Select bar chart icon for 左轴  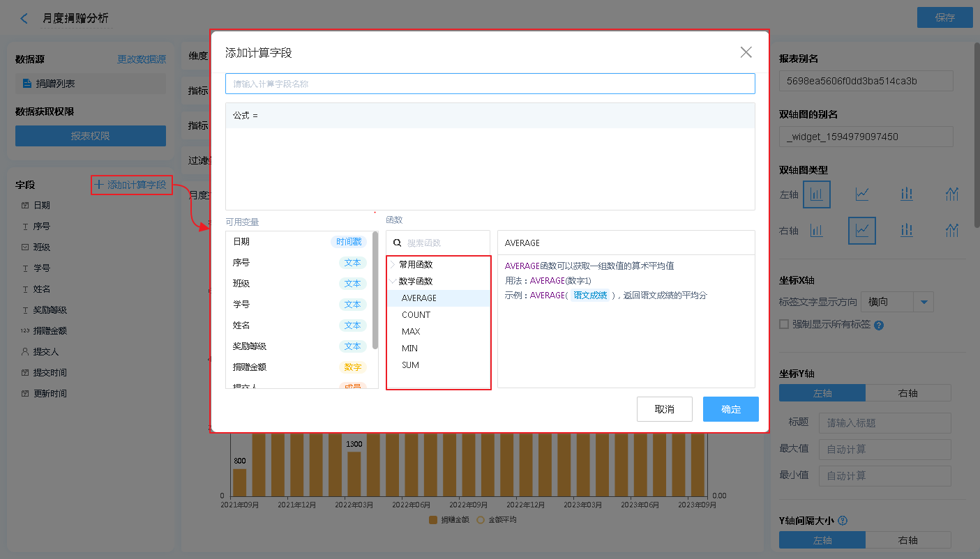816,194
